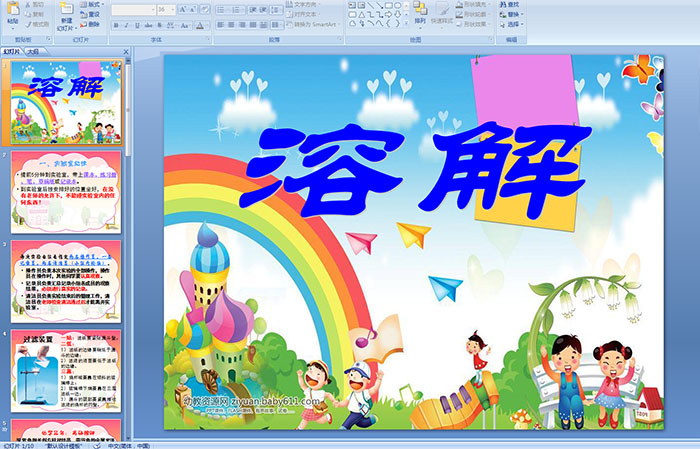Switch to the Slides (幻灯片) pane tab
This screenshot has width=700, height=449.
[x=12, y=52]
